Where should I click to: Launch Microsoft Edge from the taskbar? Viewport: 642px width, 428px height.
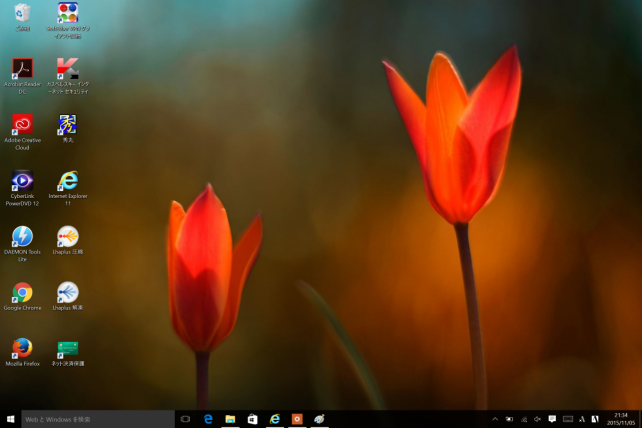(208, 419)
